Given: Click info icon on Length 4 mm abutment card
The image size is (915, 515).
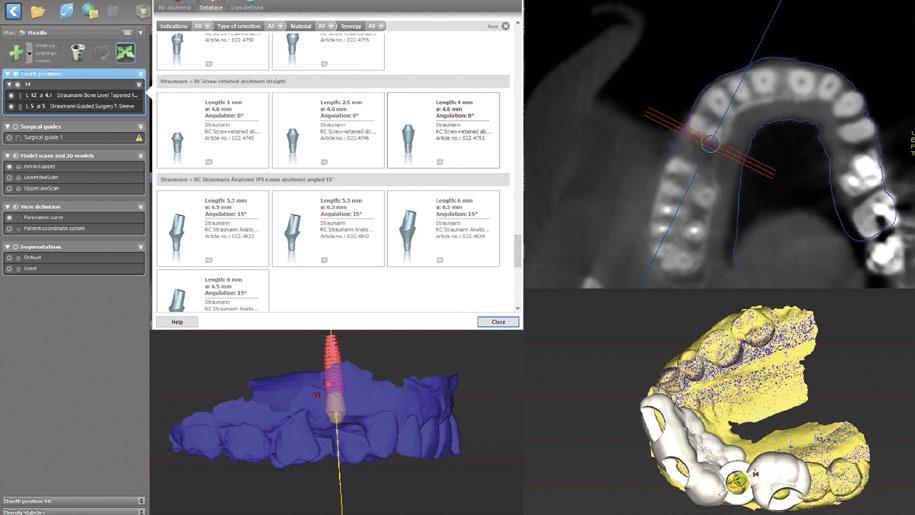Looking at the screenshot, I should click(440, 162).
